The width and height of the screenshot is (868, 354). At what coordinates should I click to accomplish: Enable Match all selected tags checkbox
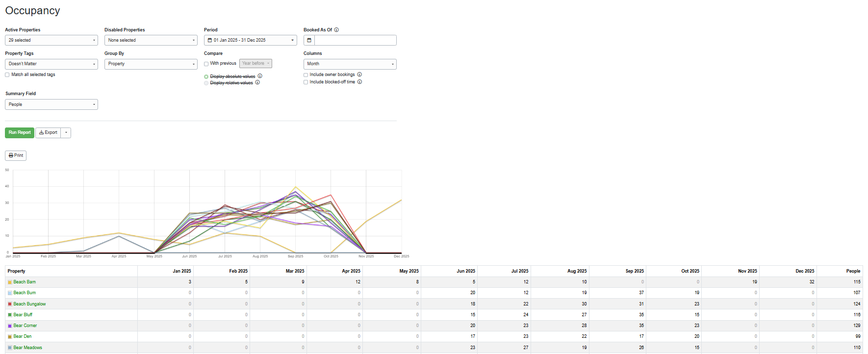[x=7, y=75]
